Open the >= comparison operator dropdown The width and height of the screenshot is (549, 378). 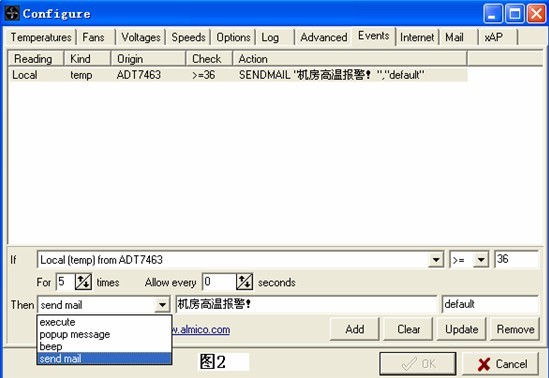click(x=481, y=260)
